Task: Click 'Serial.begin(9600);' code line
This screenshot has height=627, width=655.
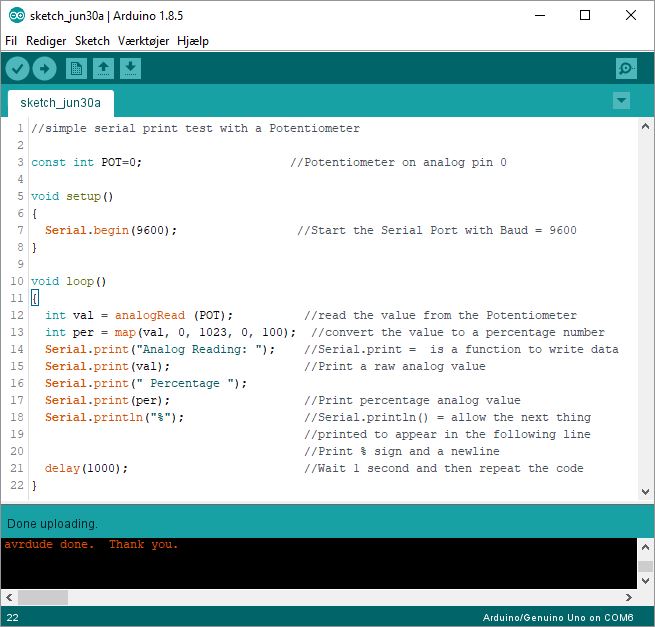Action: (111, 231)
